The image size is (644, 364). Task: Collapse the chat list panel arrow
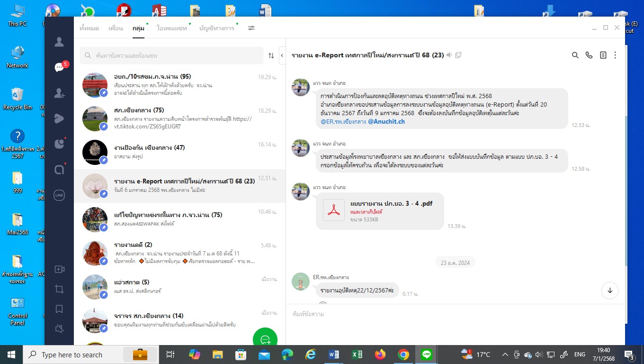point(282,55)
